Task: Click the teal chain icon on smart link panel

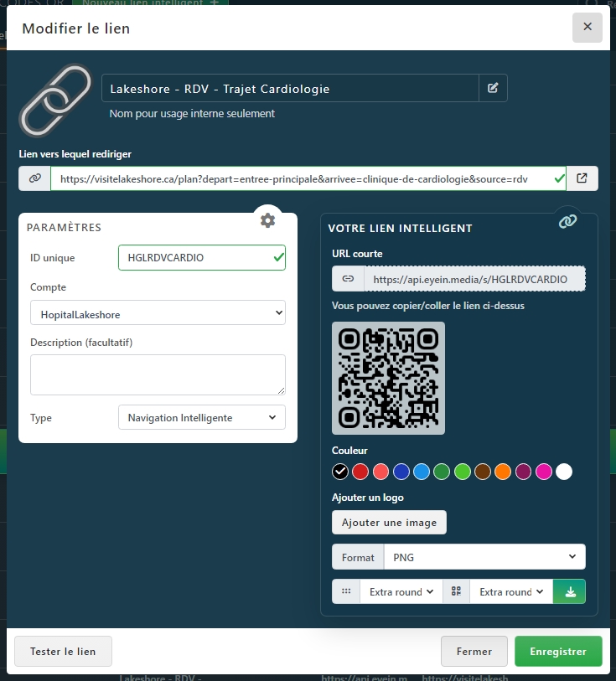Action: tap(568, 220)
